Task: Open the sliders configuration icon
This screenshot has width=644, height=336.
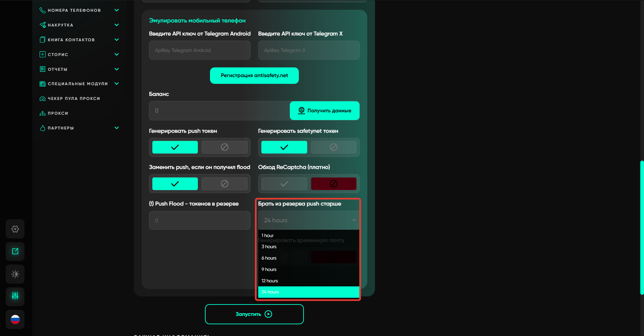Action: click(15, 296)
